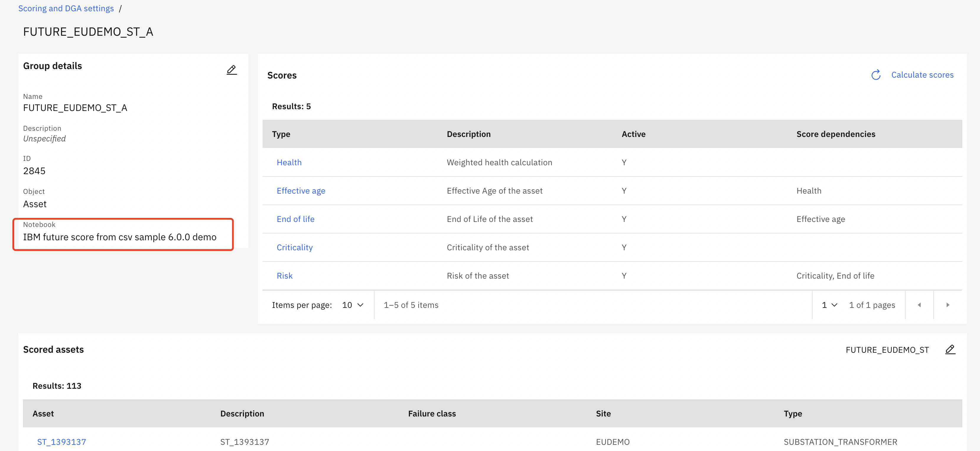Sort Scores table by Type column header

point(281,134)
